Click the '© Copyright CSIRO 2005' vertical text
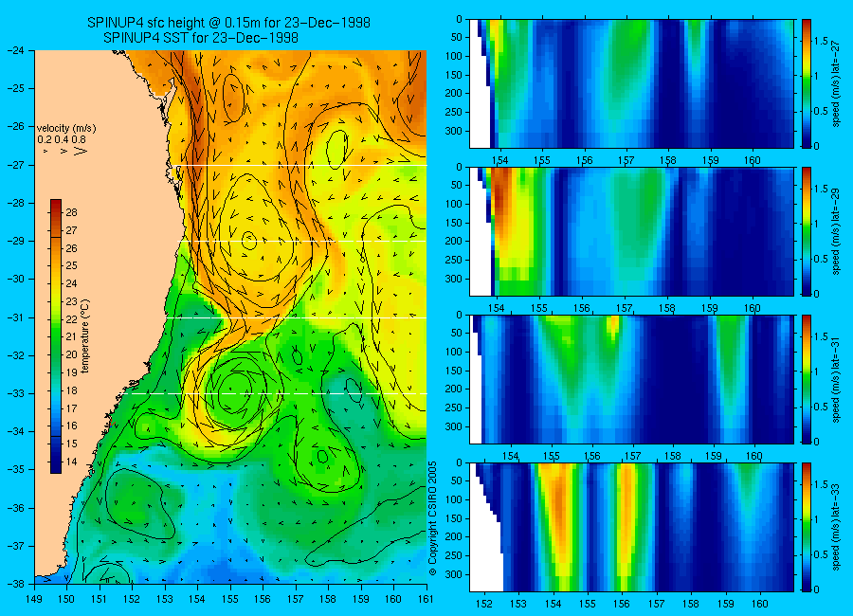This screenshot has height=616, width=853. [x=432, y=518]
